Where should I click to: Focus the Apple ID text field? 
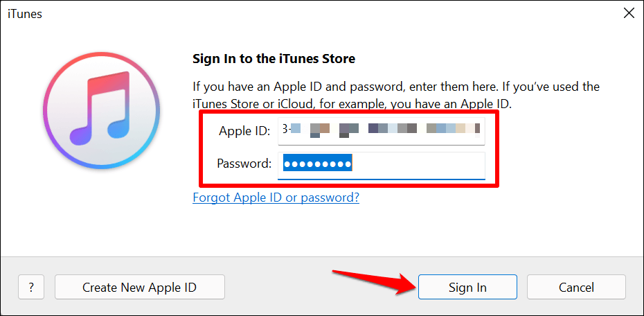coord(381,130)
